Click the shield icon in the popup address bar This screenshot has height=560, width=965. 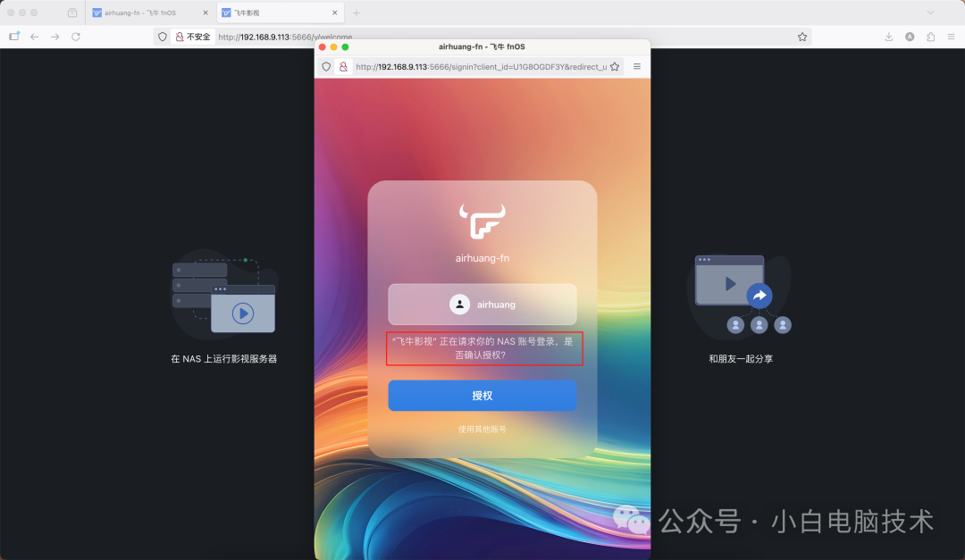(326, 66)
